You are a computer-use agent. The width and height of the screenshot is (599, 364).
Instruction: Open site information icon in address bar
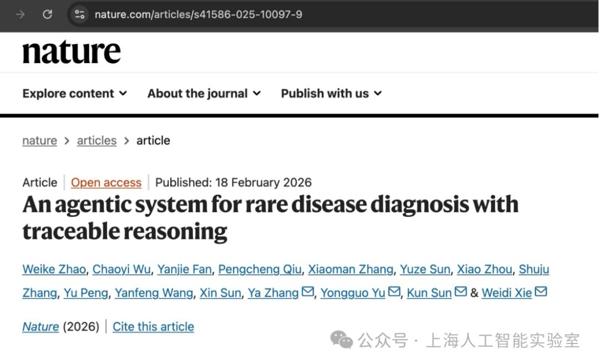(80, 14)
